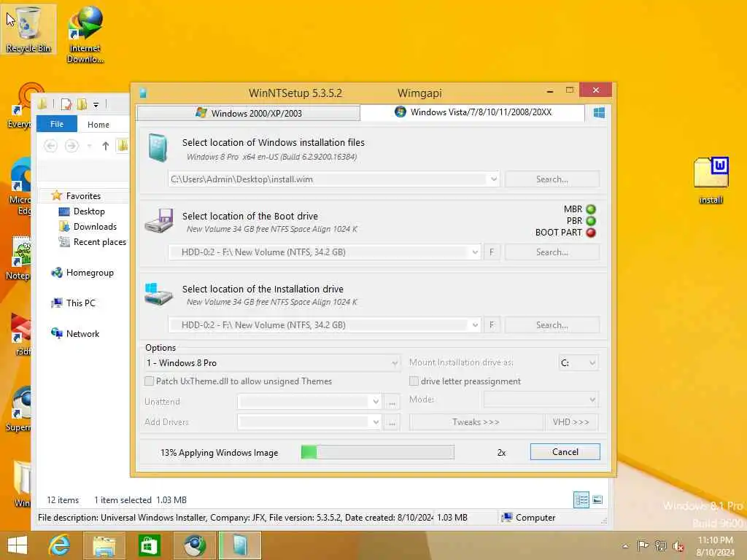Viewport: 747px width, 560px height.
Task: Click Search for Installation drive
Action: (x=551, y=324)
